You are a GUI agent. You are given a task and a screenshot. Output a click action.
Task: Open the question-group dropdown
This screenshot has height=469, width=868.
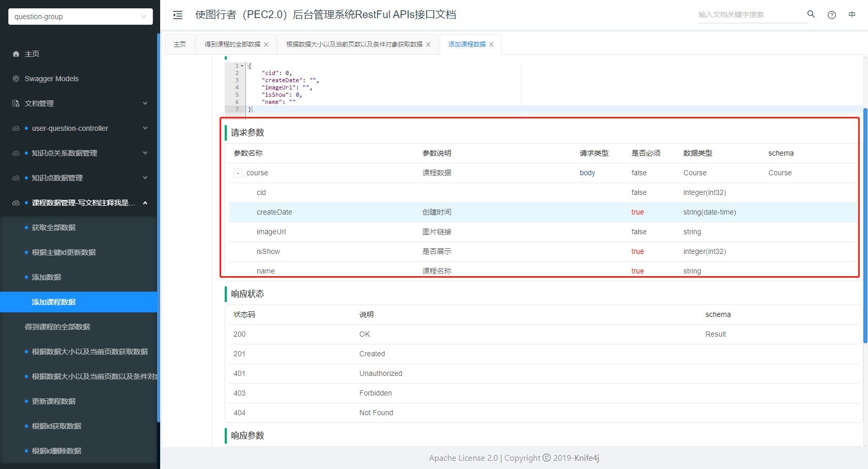click(81, 17)
